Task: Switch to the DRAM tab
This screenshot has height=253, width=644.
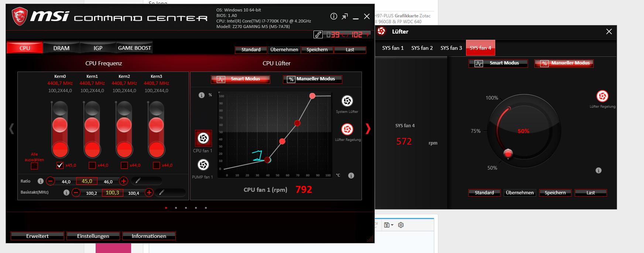Action: [61, 48]
